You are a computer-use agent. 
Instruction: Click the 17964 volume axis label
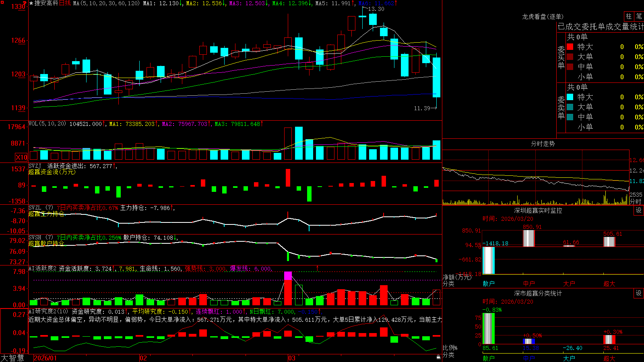coord(17,127)
